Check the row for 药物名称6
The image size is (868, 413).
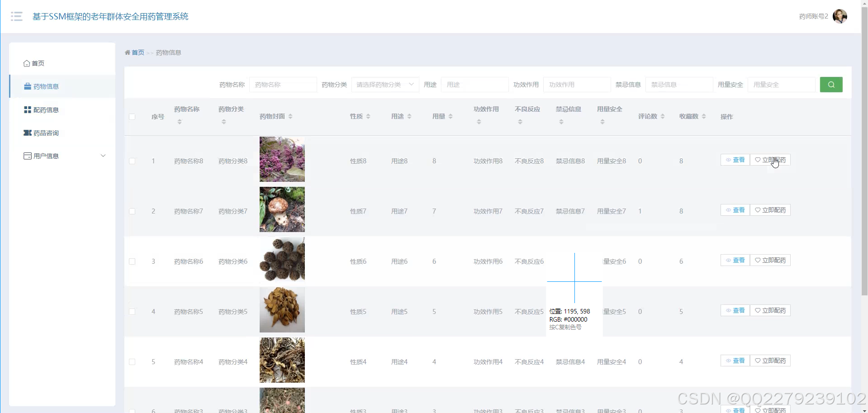[x=132, y=261]
